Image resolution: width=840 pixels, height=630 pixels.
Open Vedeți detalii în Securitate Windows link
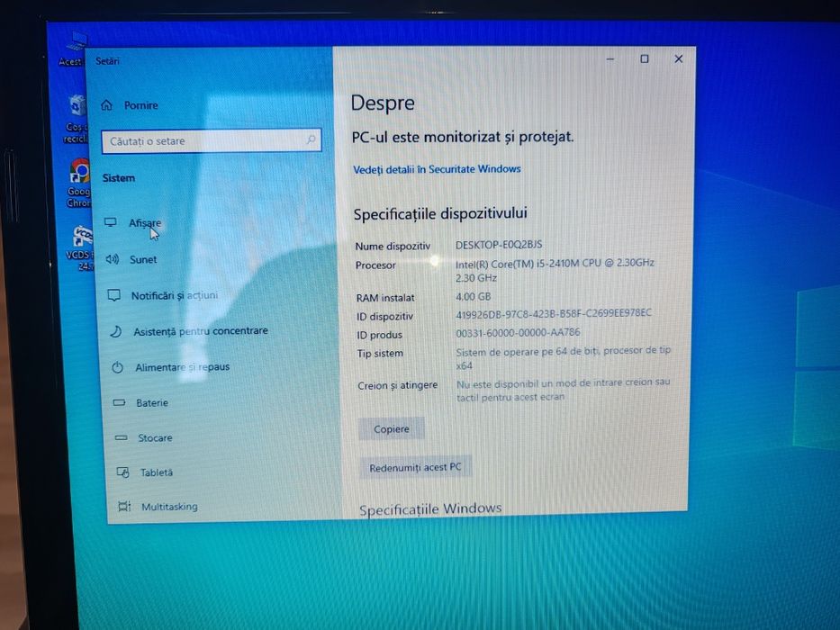[437, 169]
